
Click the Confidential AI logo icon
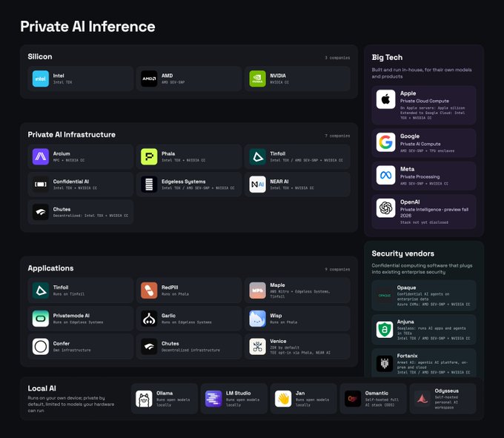pyautogui.click(x=41, y=185)
